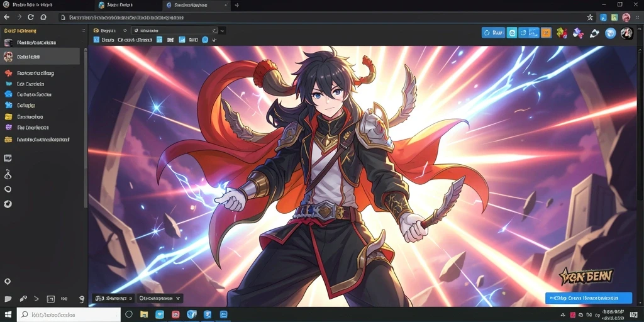Click the sidebar flask icon
Viewport: 644px width, 322px height.
click(8, 174)
